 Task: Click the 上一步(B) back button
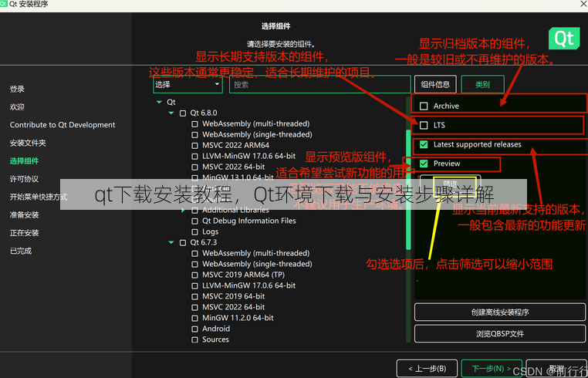click(427, 369)
